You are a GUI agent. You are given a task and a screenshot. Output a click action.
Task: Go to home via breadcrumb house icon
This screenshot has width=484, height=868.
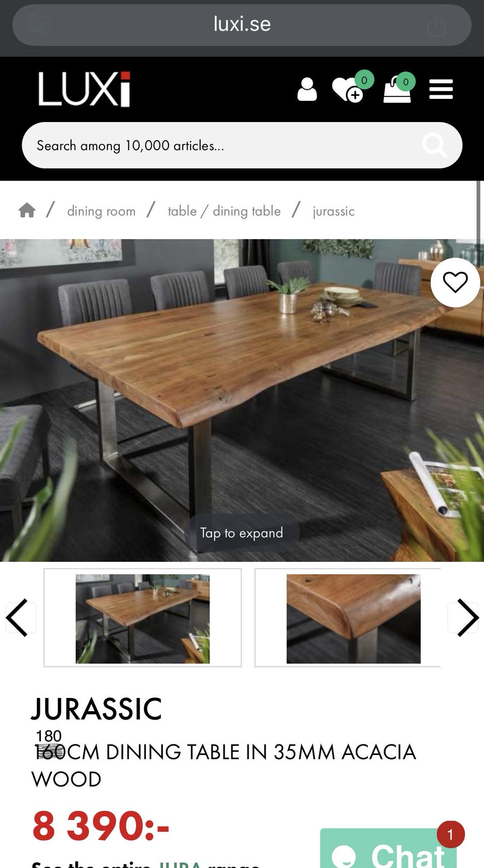coord(27,210)
